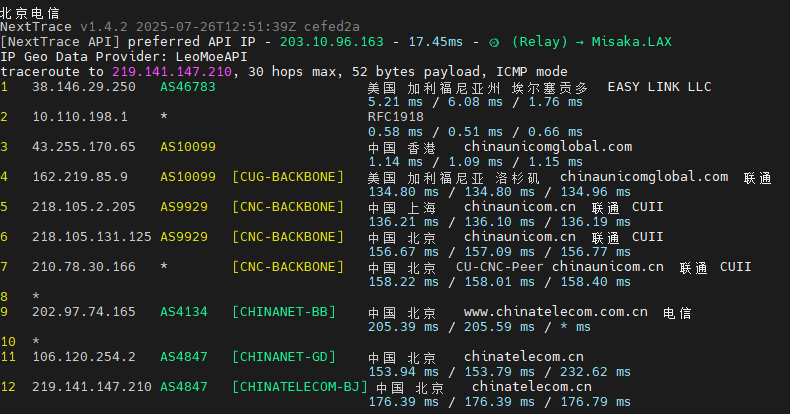This screenshot has height=414, width=790.
Task: Click 136.21 ms latency on hop 5
Action: [403, 222]
